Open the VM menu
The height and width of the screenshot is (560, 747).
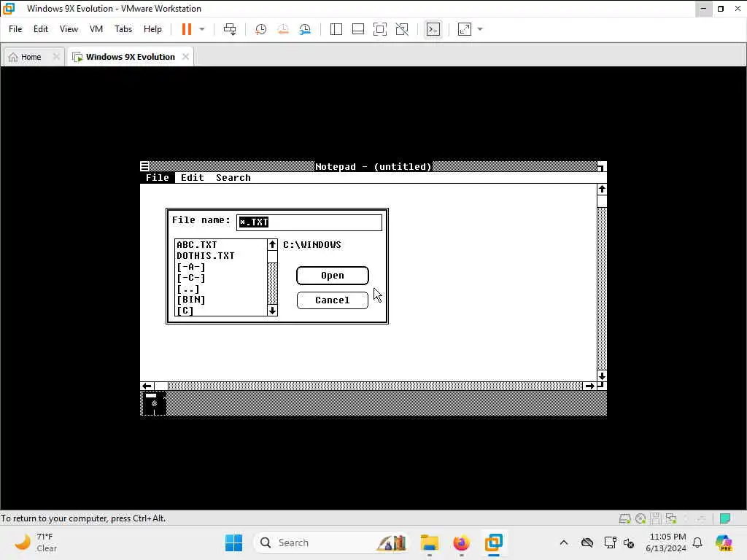(x=96, y=29)
